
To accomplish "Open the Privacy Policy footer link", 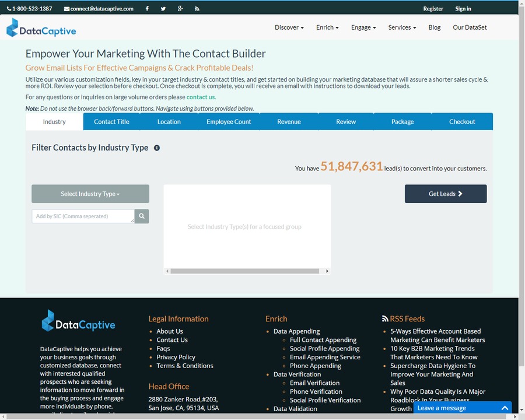I will (176, 357).
